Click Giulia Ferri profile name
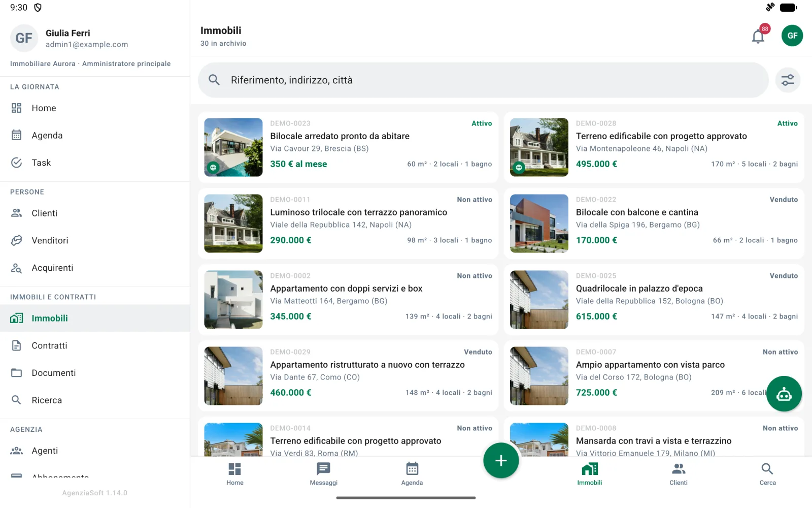 (x=68, y=33)
